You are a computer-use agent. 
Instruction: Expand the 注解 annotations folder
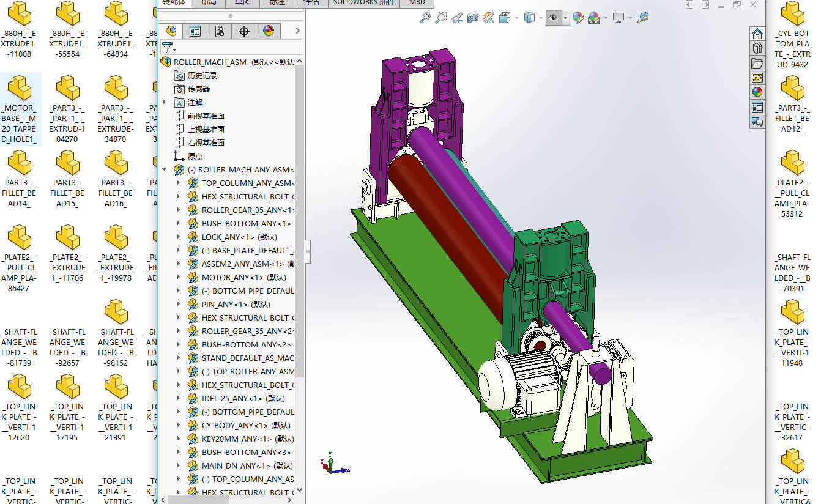[x=165, y=102]
